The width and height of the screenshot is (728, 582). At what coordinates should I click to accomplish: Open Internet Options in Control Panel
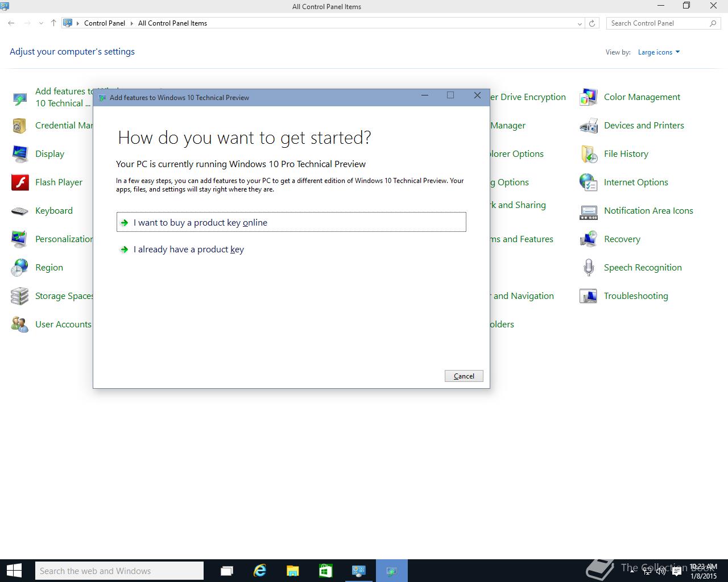624,182
